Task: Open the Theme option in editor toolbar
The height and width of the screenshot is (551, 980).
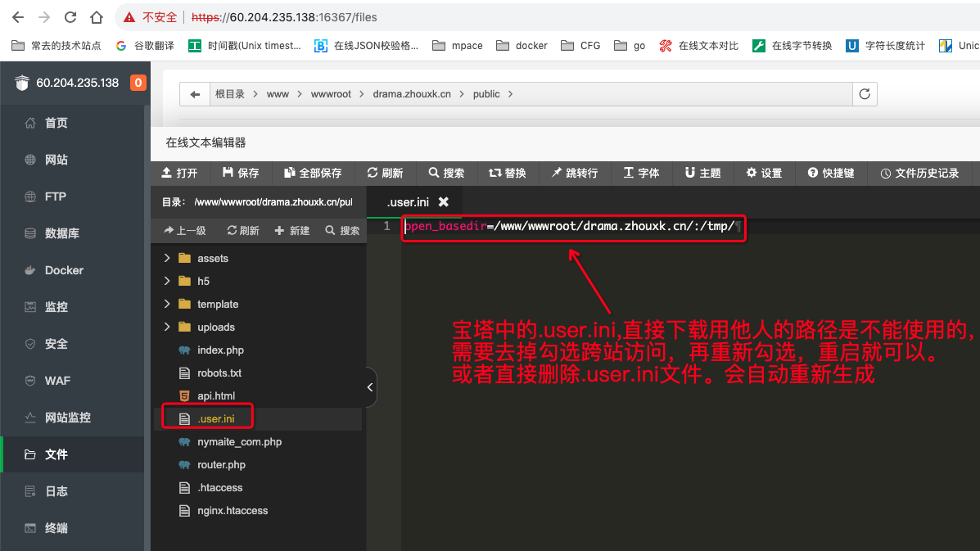Action: click(702, 173)
